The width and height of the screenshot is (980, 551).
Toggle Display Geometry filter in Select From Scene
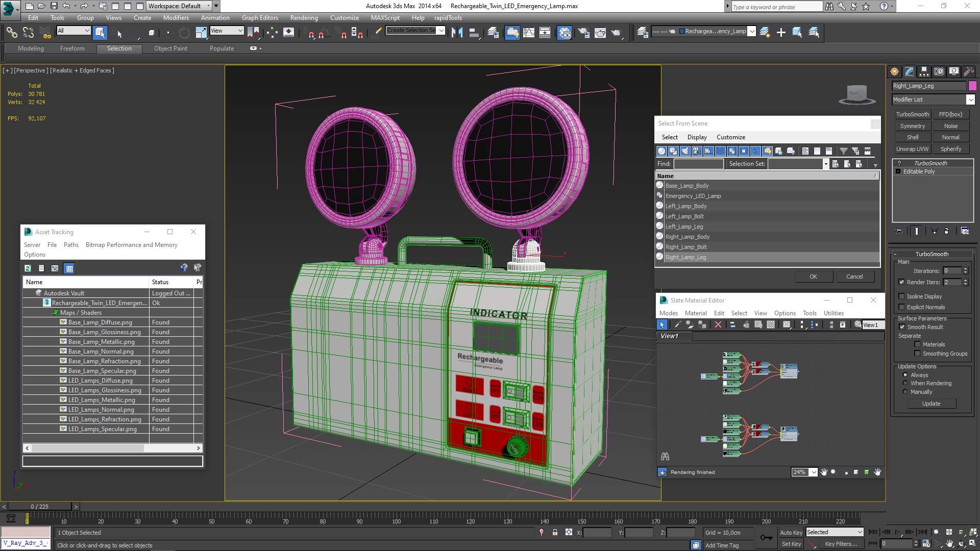coord(661,151)
